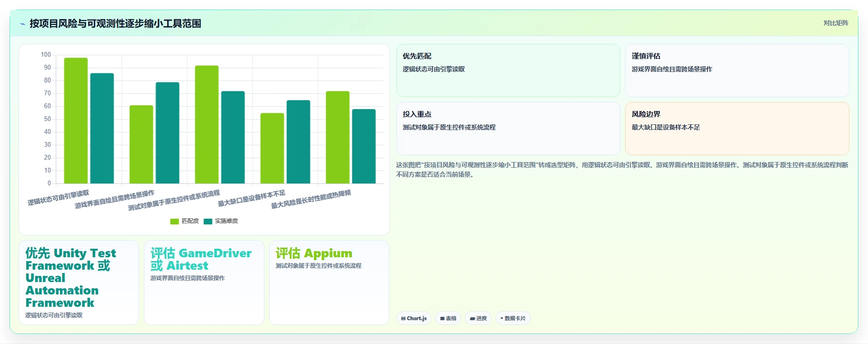The height and width of the screenshot is (344, 868).
Task: Open the 投入重点 matrix card
Action: point(508,129)
